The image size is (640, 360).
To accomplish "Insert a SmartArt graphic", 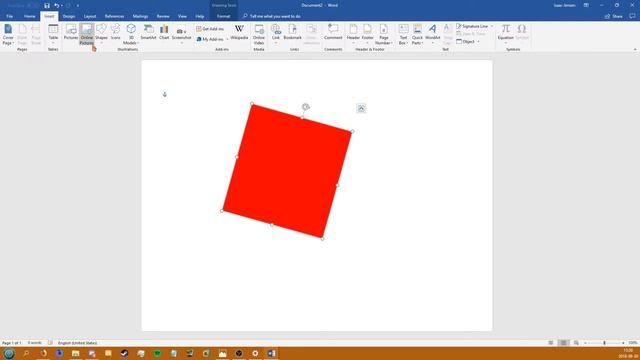I will [149, 33].
